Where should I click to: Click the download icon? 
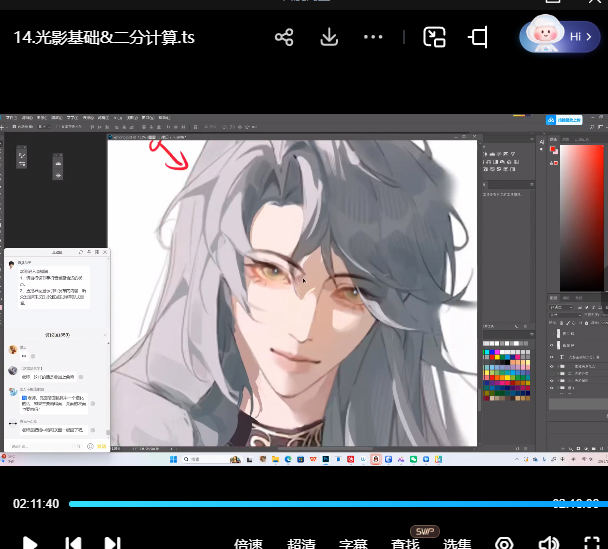329,38
